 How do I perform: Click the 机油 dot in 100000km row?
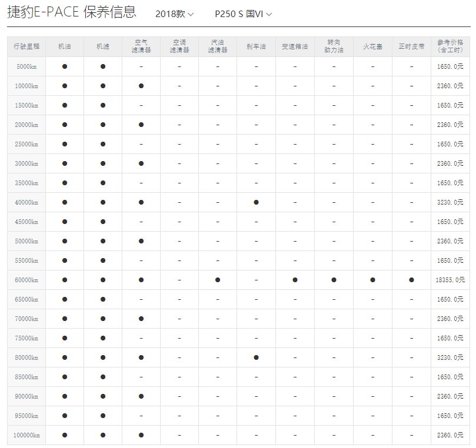pos(65,435)
